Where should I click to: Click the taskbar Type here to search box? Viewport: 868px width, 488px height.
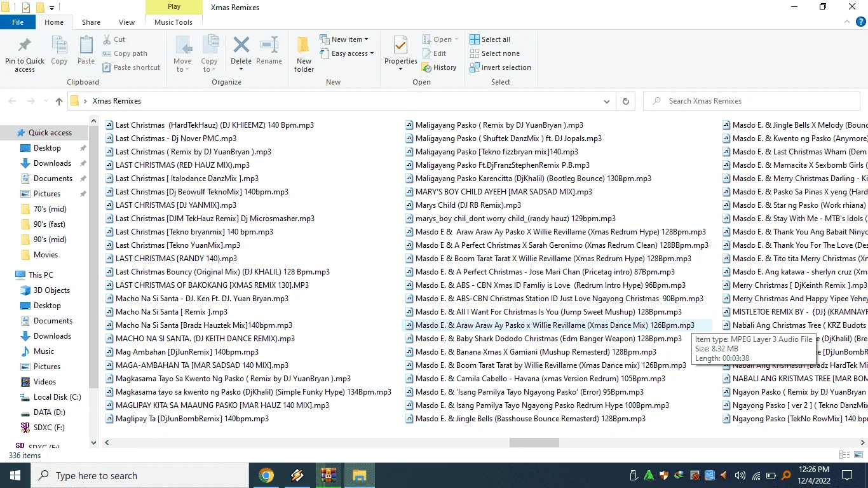(139, 475)
